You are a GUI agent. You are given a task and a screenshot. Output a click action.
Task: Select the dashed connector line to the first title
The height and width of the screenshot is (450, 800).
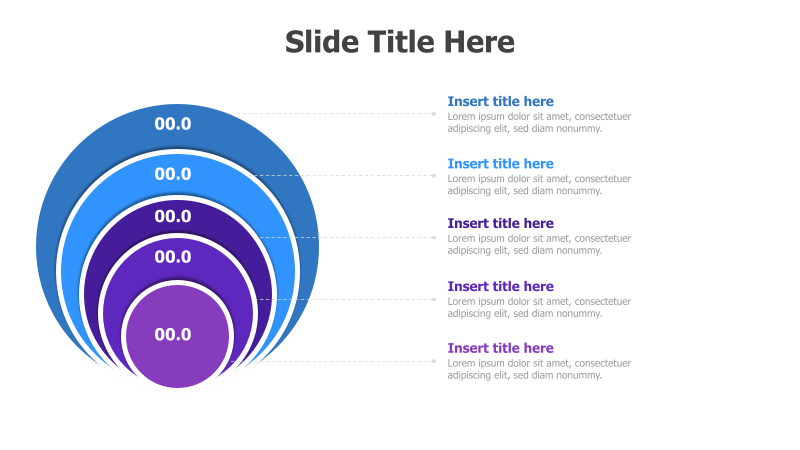[334, 114]
